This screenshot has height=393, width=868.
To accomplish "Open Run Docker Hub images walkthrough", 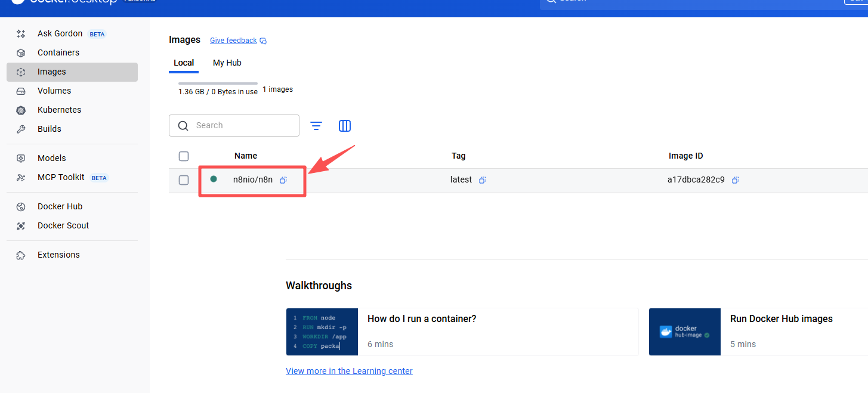I will click(758, 332).
